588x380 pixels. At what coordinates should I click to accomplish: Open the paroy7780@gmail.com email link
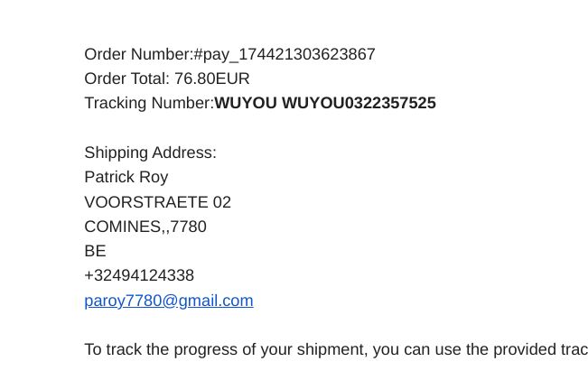[169, 301]
